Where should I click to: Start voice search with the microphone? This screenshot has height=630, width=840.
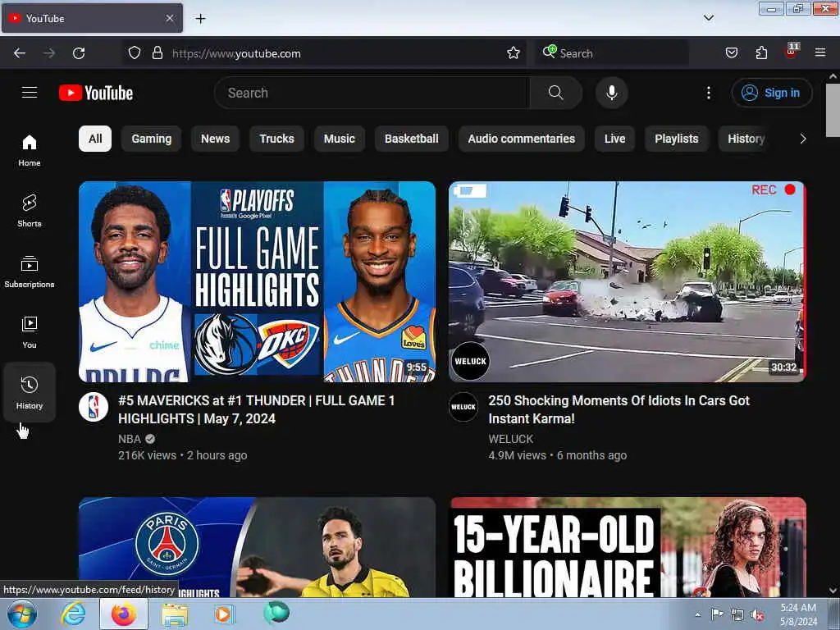611,93
